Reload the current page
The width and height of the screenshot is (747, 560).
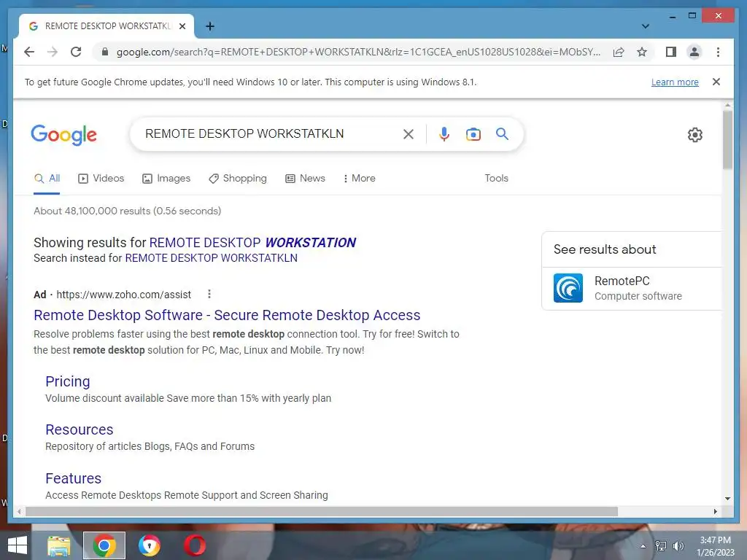[x=76, y=52]
